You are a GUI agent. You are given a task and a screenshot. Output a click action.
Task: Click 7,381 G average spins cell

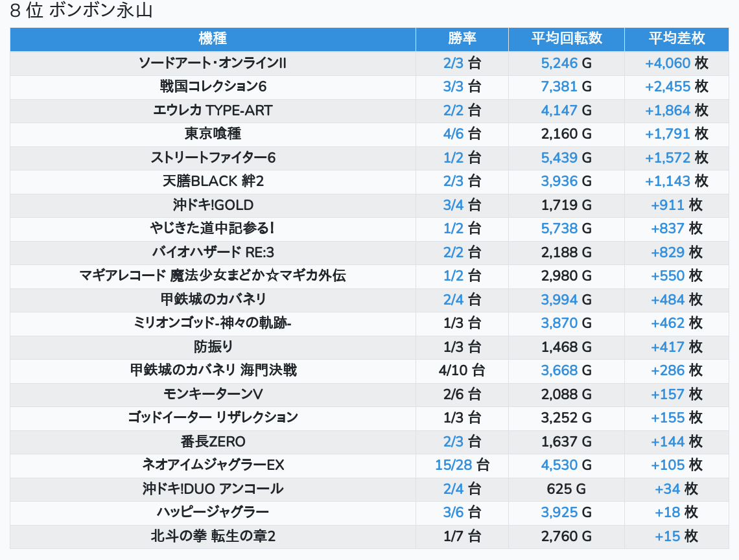(566, 87)
